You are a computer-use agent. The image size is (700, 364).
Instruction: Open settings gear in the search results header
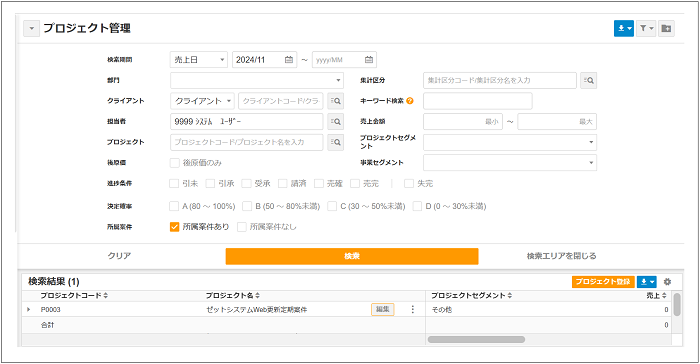coord(667,282)
